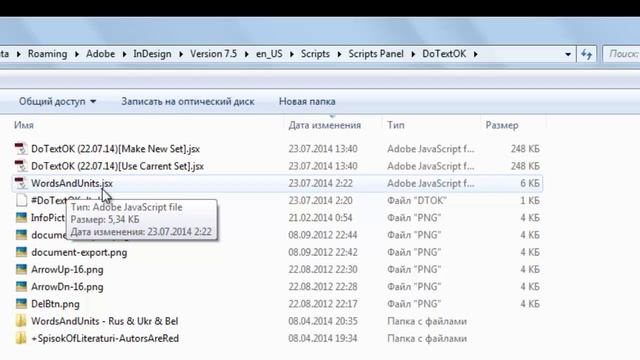The height and width of the screenshot is (360, 640).
Task: Click the date 22.08.2012 22:17 of DelBtn.png
Action: click(x=323, y=304)
